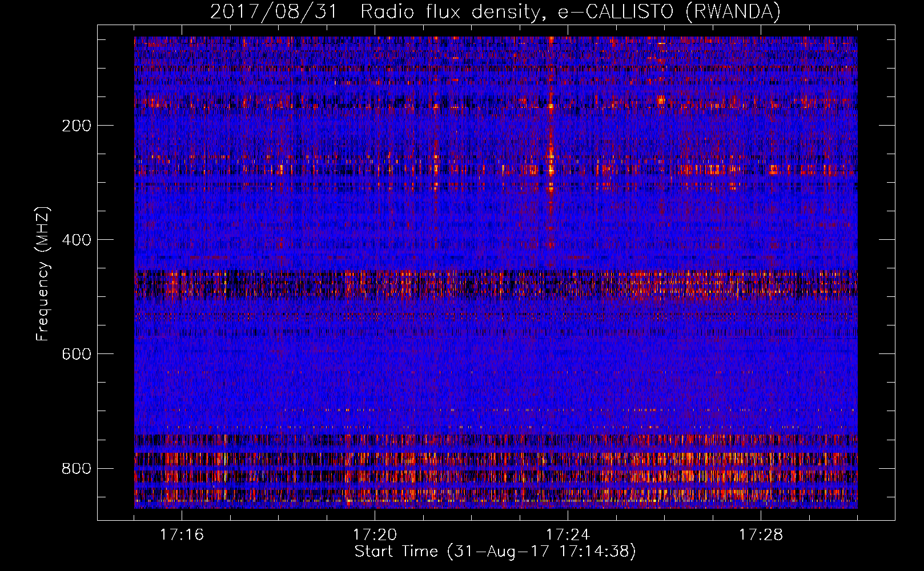Select the 400 frequency axis label
The image size is (924, 571).
77,240
